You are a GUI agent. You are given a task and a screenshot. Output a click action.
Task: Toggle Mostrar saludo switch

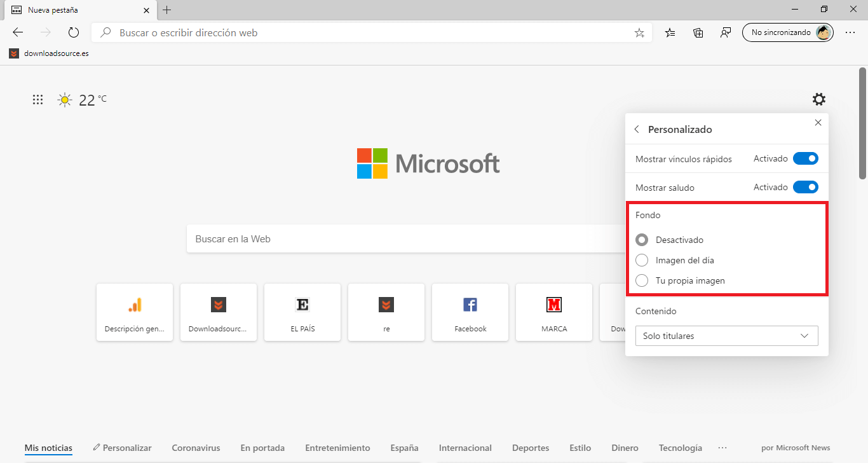(x=806, y=187)
